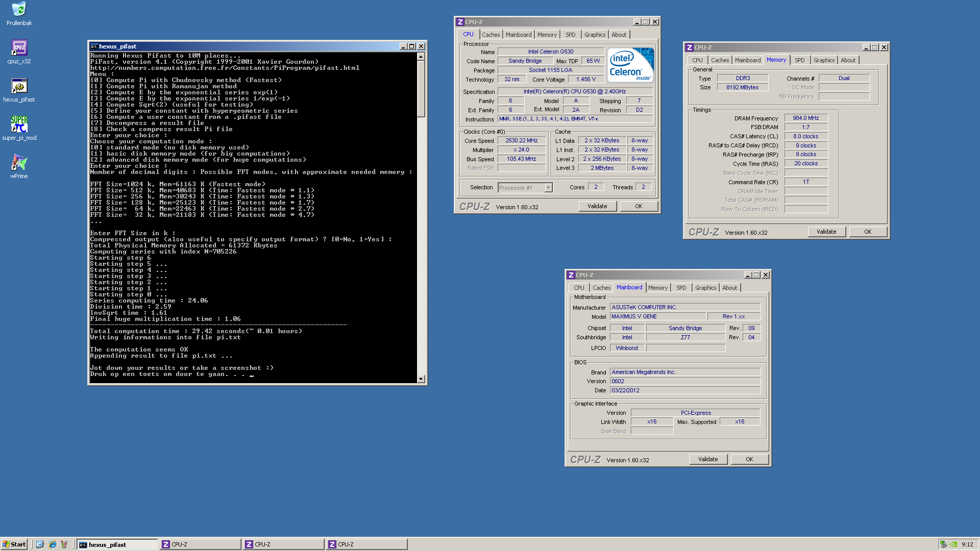Open Memory tab in CPU window

click(x=547, y=35)
